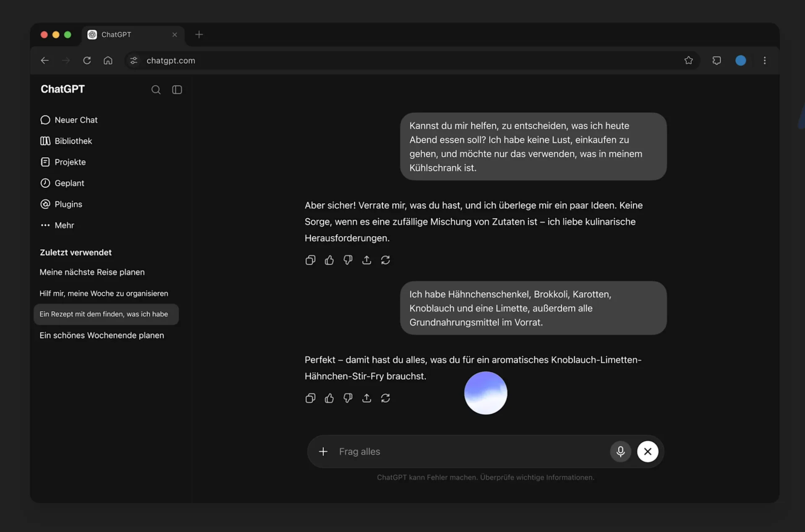Open Projekte in the sidebar
This screenshot has height=532, width=805.
click(x=63, y=162)
